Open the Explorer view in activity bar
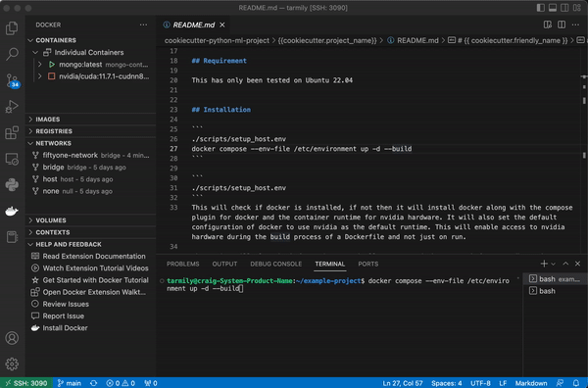This screenshot has width=588, height=388. pyautogui.click(x=12, y=28)
